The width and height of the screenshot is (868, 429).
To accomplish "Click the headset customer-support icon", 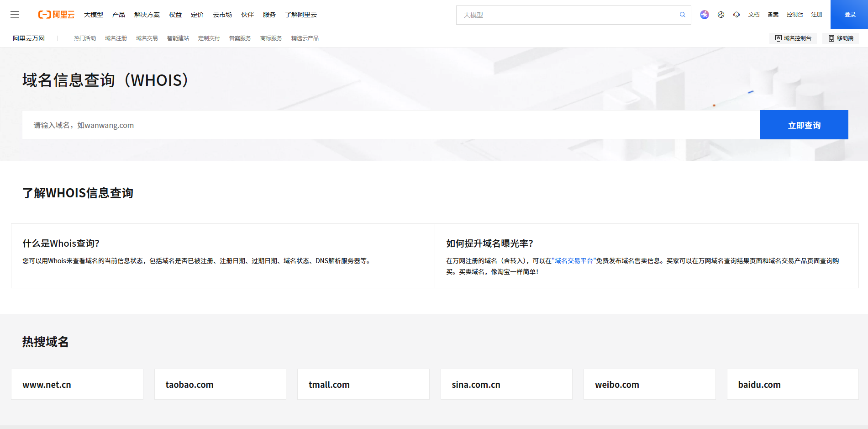I will click(x=736, y=15).
